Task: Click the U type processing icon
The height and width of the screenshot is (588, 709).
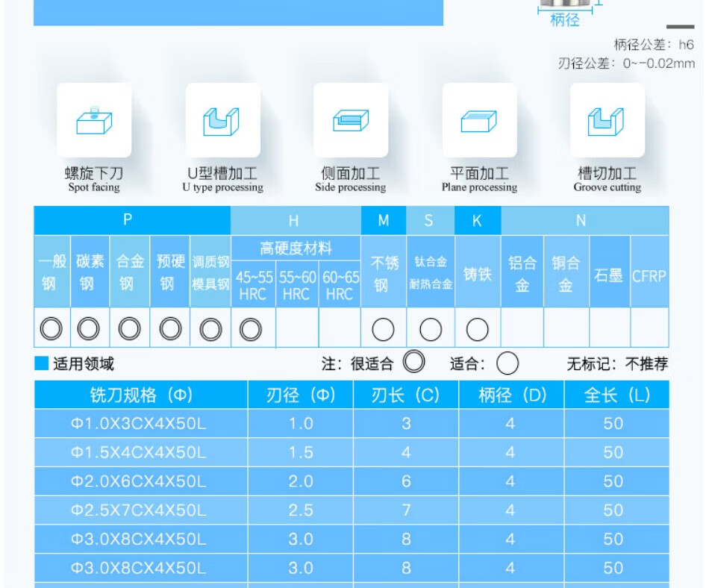Action: tap(223, 120)
